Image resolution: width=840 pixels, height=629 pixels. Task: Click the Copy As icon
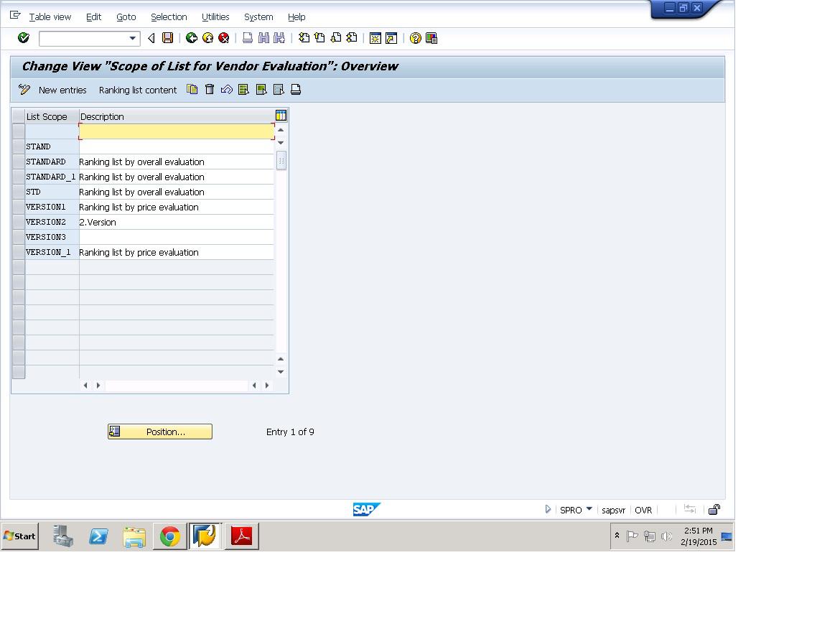click(192, 90)
